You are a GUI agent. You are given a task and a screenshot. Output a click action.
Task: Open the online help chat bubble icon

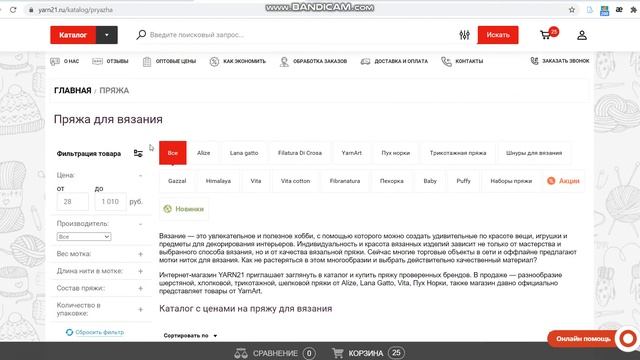tap(627, 338)
